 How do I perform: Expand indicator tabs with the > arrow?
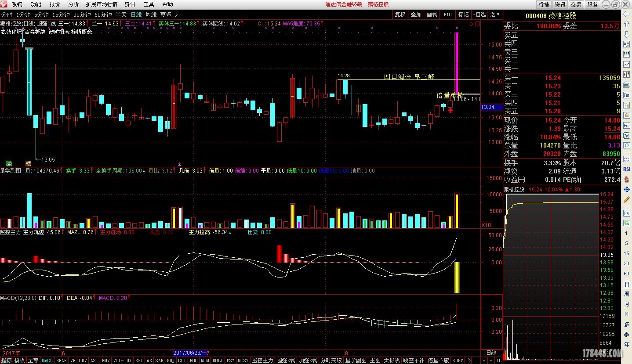click(469, 360)
